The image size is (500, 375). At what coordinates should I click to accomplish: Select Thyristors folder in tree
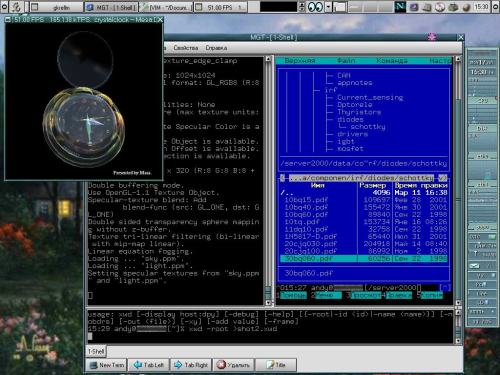click(359, 112)
